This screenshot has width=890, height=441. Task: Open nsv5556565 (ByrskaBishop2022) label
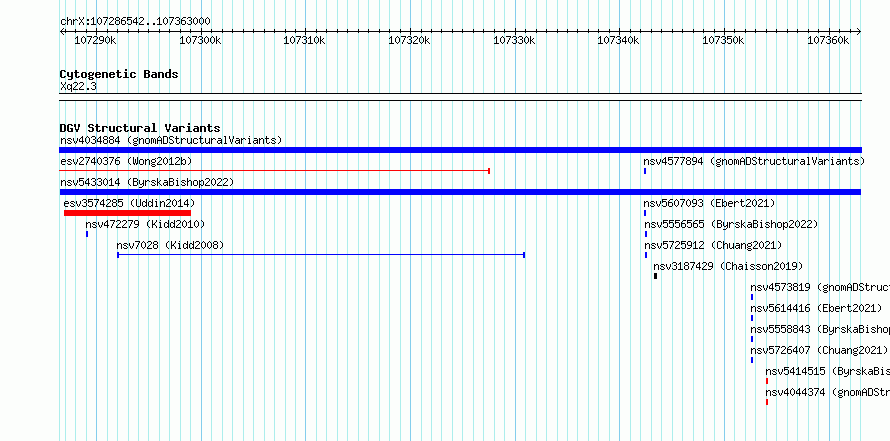731,224
